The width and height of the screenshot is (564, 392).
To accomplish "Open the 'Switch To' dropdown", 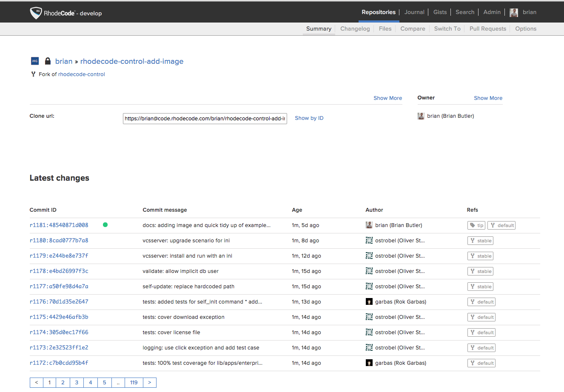I will tap(447, 29).
